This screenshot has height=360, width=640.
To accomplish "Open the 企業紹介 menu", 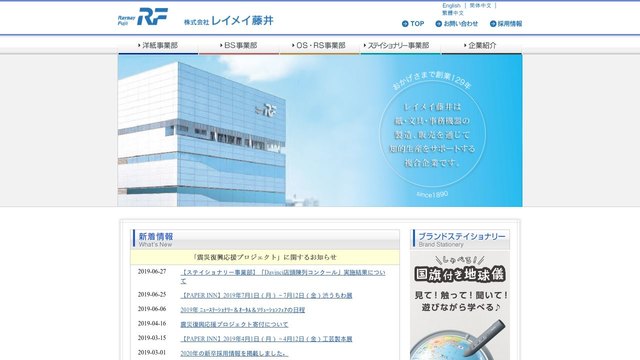I will tap(482, 45).
